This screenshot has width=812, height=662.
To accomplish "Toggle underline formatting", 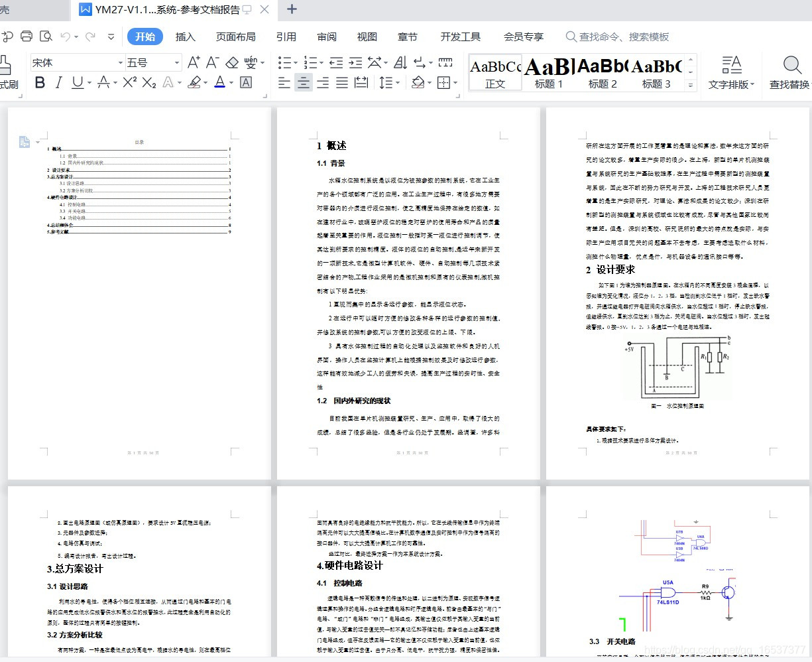I will pos(78,82).
